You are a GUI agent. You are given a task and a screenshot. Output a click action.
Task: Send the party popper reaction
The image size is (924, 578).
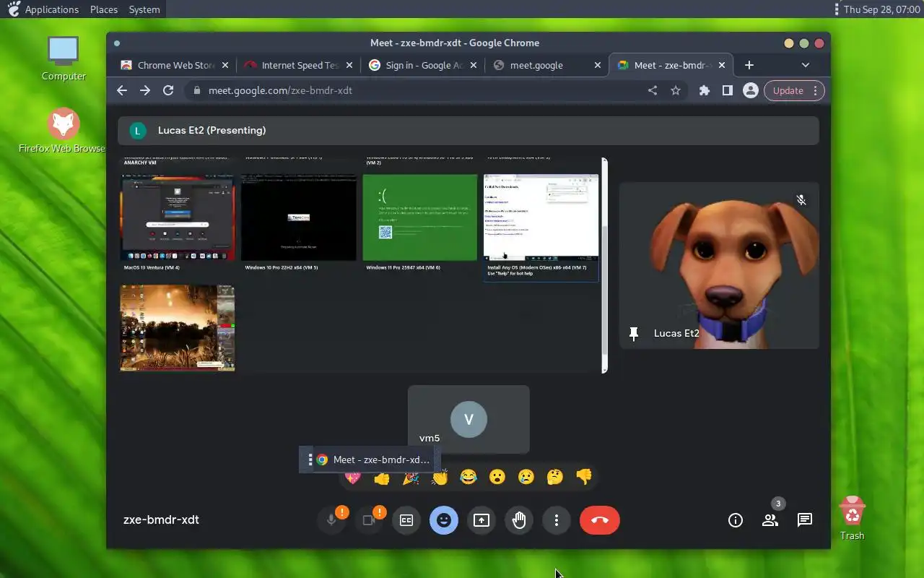click(x=411, y=478)
